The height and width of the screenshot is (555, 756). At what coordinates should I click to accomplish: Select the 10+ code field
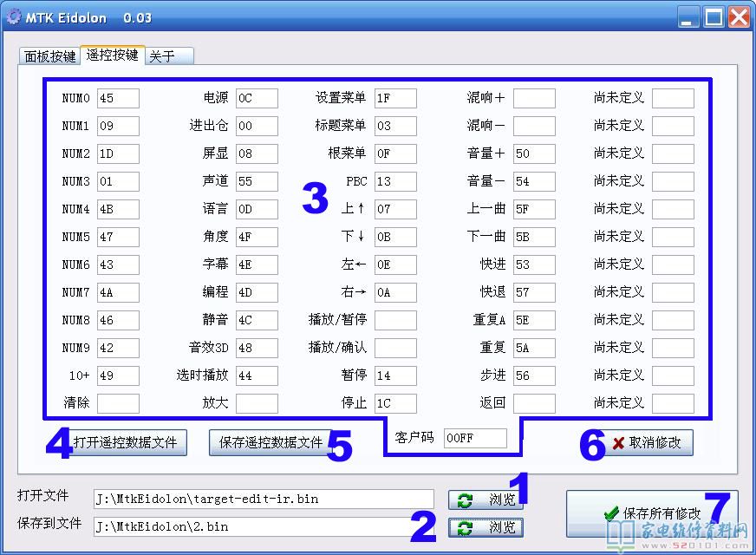tap(118, 375)
